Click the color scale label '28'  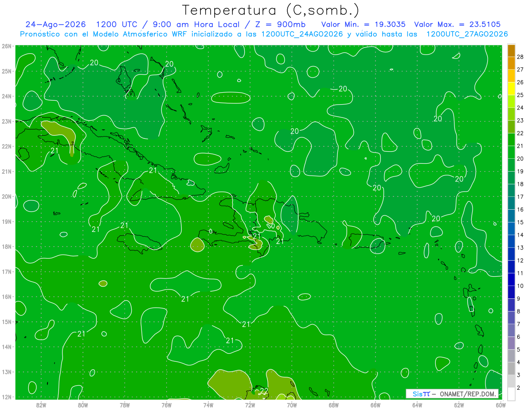520,57
